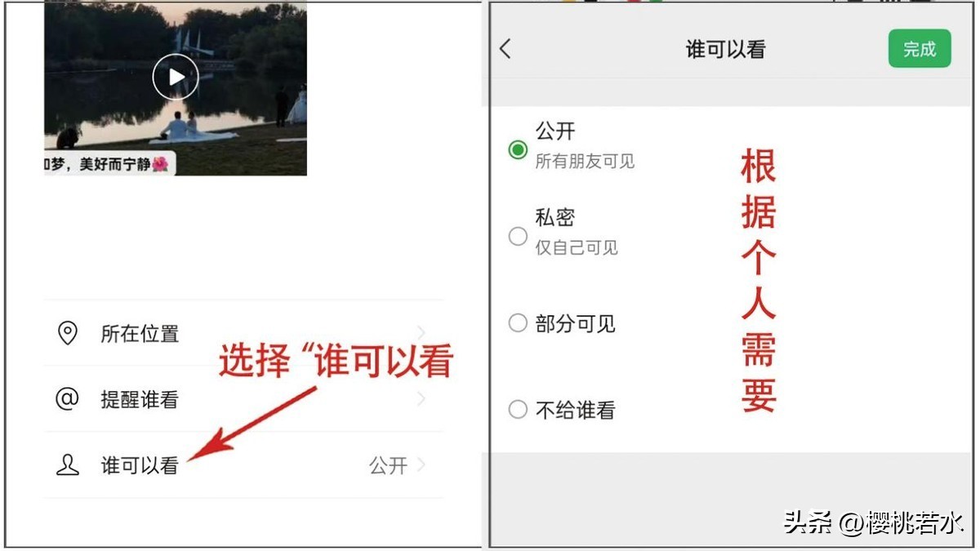This screenshot has height=551, width=980.
Task: Tap the 谁可以看 page title
Action: (x=725, y=49)
